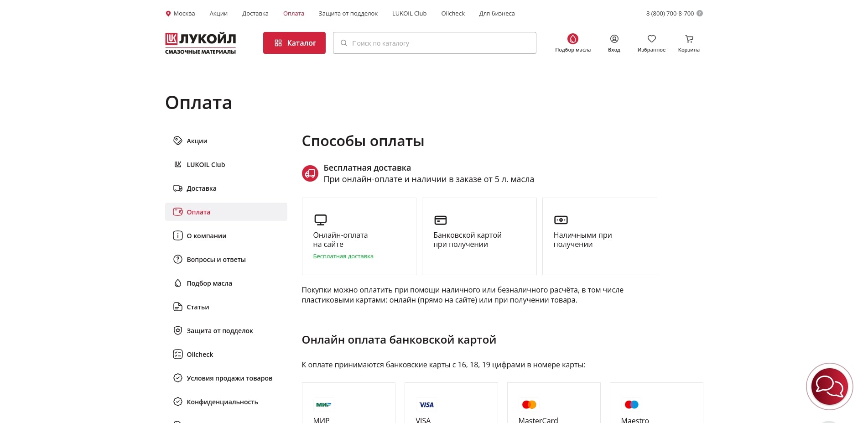Select Онлайн-оплата на сайте payment option
Viewport: 868px width, 423px height.
[359, 236]
